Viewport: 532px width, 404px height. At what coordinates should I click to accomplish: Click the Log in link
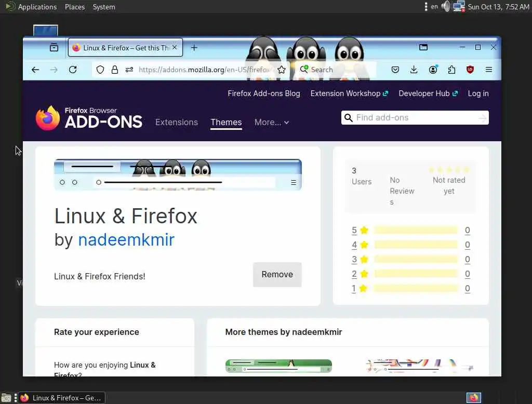(x=478, y=93)
